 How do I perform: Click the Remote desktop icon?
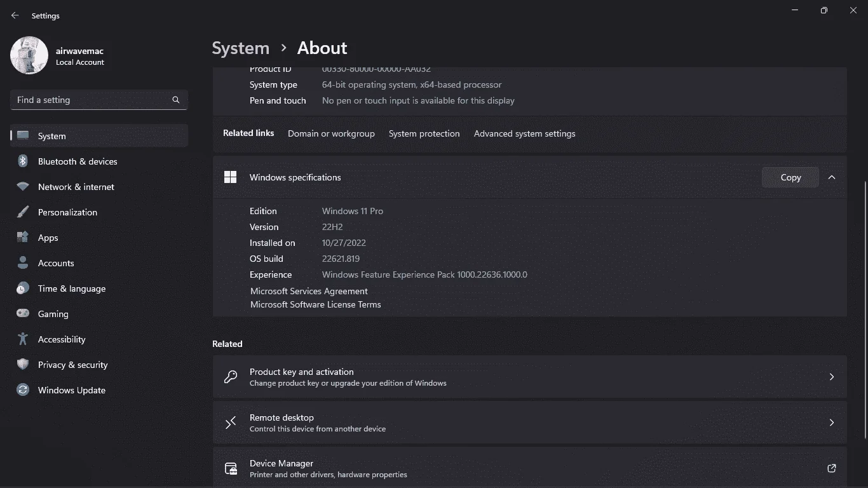[231, 423]
